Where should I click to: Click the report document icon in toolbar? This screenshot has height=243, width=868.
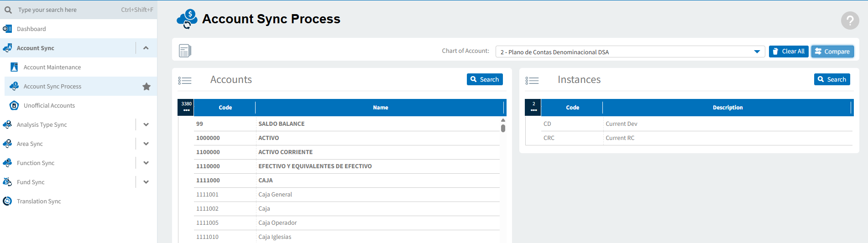[x=185, y=51]
